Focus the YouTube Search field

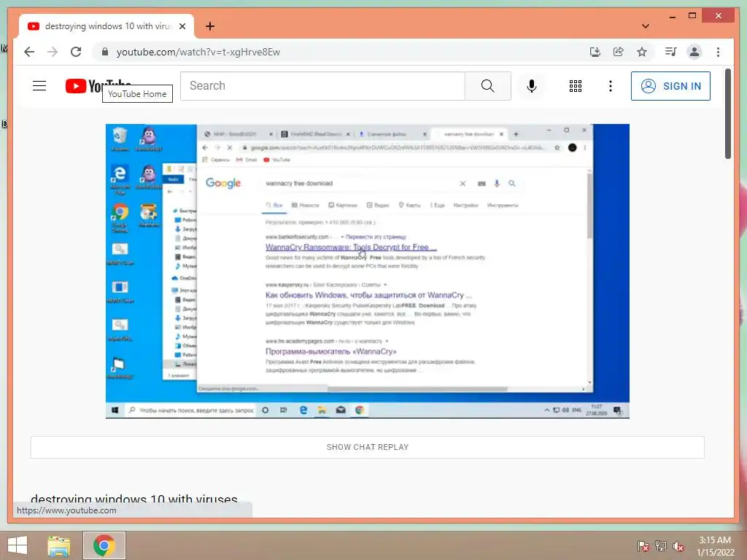point(322,86)
